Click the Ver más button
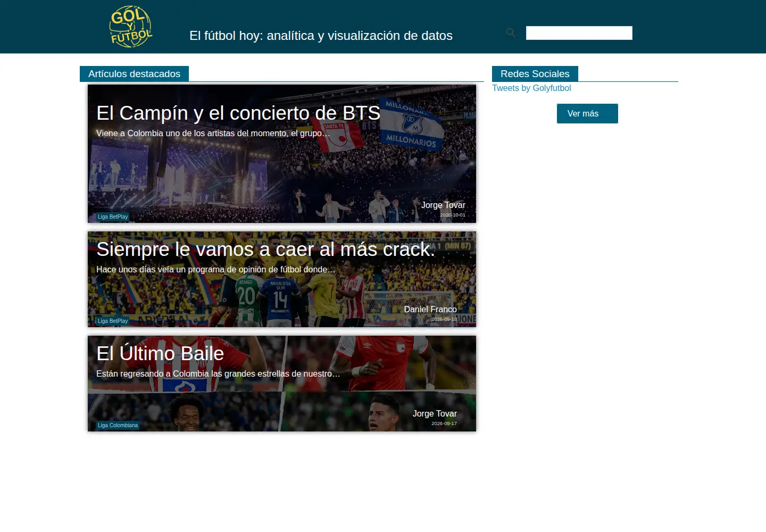 point(587,113)
